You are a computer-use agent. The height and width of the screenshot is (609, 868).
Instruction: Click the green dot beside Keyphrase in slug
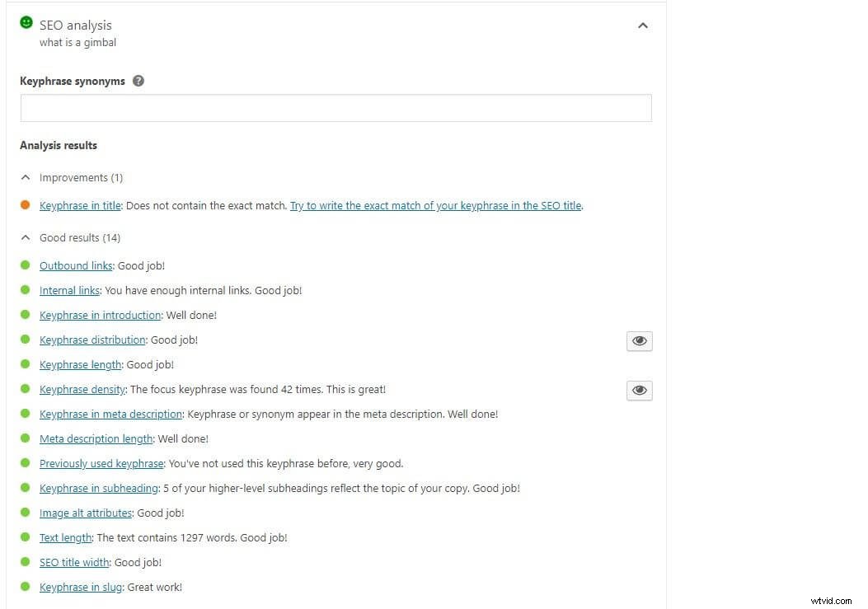click(25, 587)
